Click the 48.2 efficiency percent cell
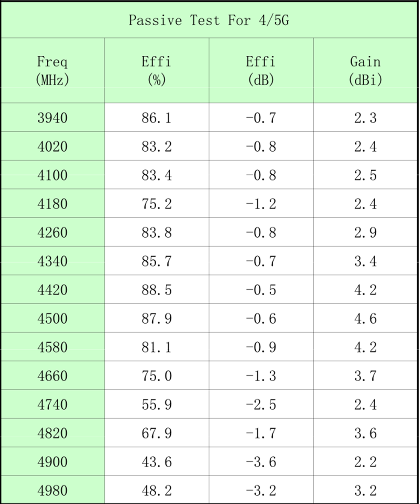Screen dimensions: 420x504 (x=156, y=491)
